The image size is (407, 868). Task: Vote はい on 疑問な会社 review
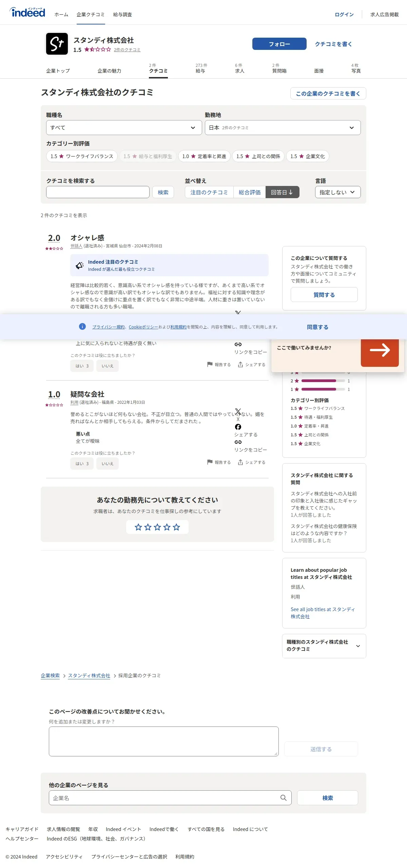[82, 464]
